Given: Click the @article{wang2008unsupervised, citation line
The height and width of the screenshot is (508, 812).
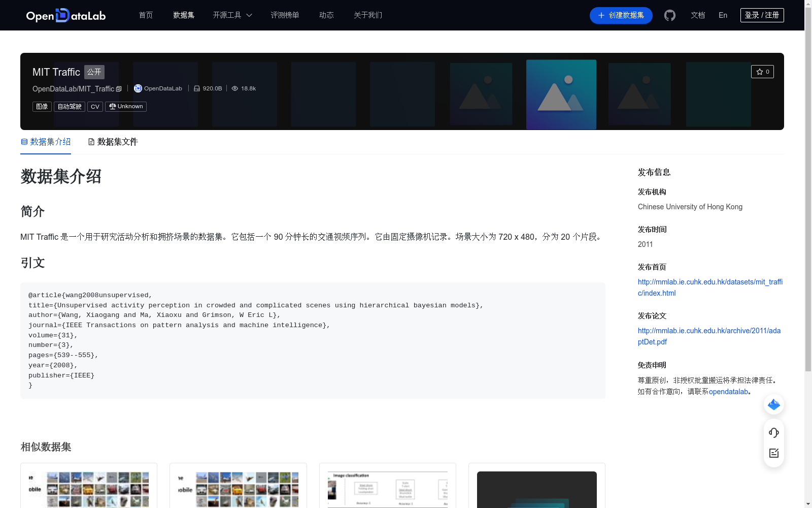Looking at the screenshot, I should [x=90, y=295].
